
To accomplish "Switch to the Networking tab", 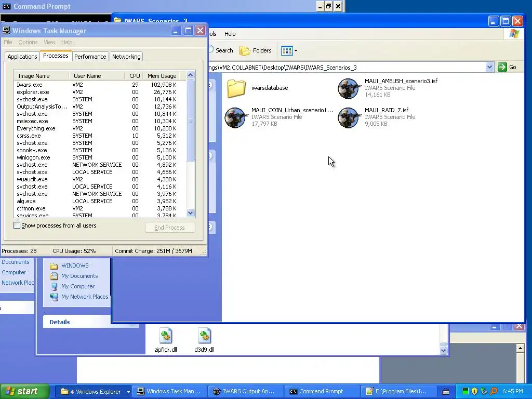I will 126,57.
